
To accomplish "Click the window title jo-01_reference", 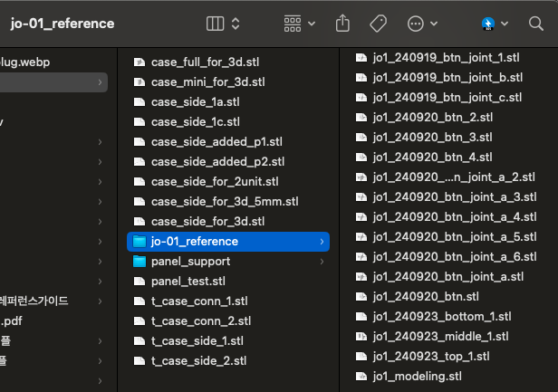I will pyautogui.click(x=63, y=24).
